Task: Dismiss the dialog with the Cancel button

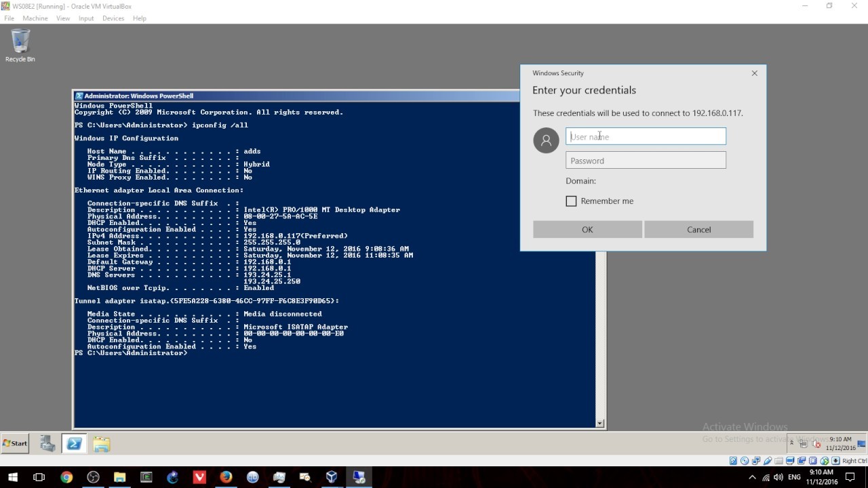Action: (x=698, y=229)
